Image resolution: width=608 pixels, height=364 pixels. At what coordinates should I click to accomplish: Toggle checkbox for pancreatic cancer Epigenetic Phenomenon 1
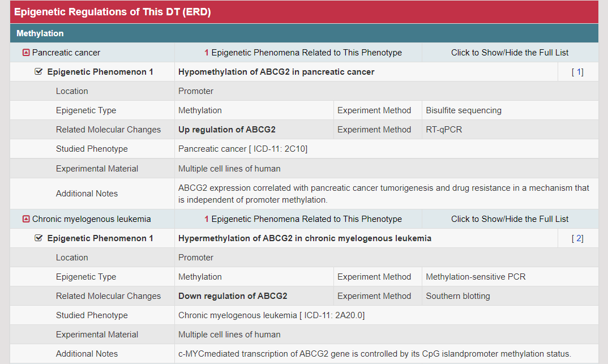point(38,72)
